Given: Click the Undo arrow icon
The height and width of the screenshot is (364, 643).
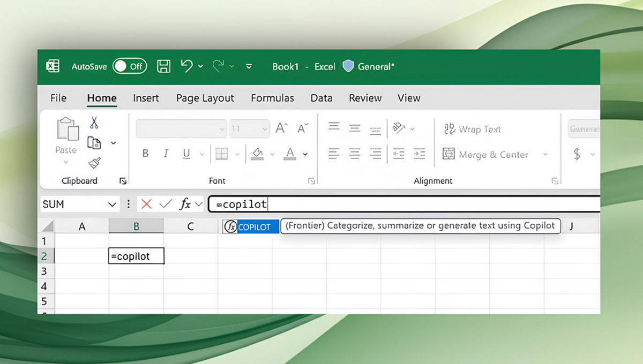Looking at the screenshot, I should coord(186,66).
